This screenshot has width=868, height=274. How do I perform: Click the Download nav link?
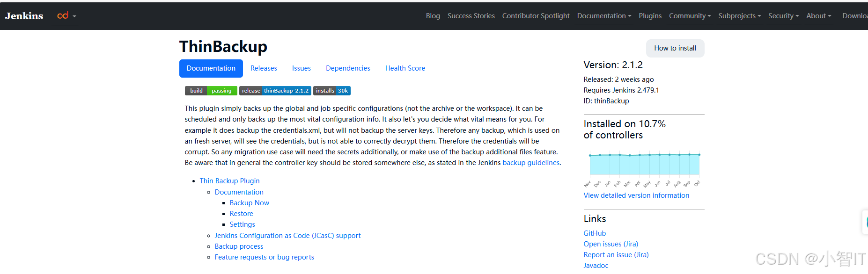855,16
